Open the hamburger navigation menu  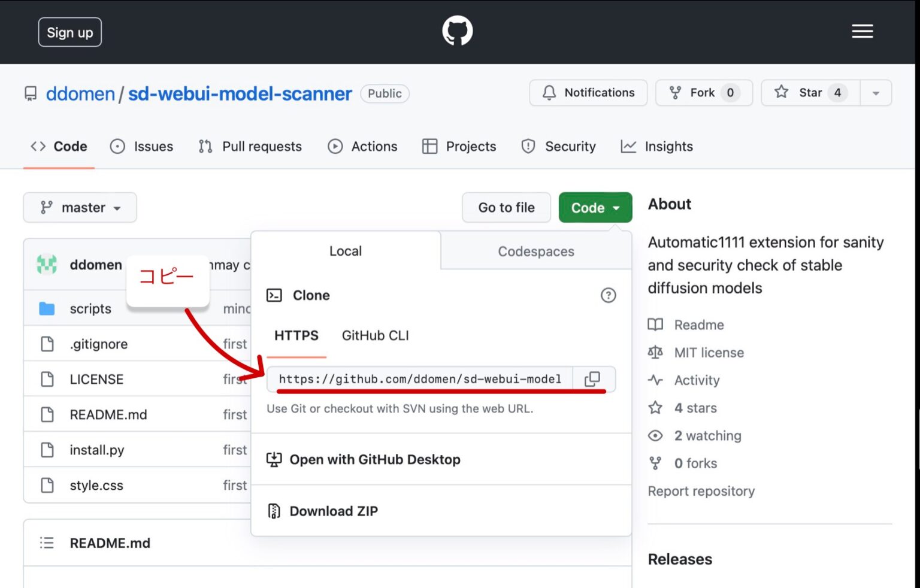[862, 31]
